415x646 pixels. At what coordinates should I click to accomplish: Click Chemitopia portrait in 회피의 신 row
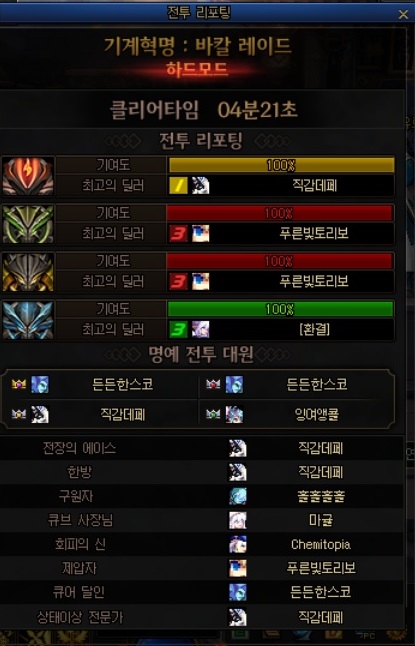click(x=238, y=544)
